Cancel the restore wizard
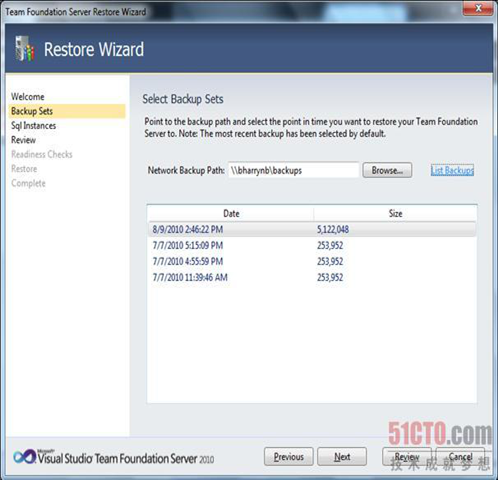498x480 pixels. coord(460,457)
